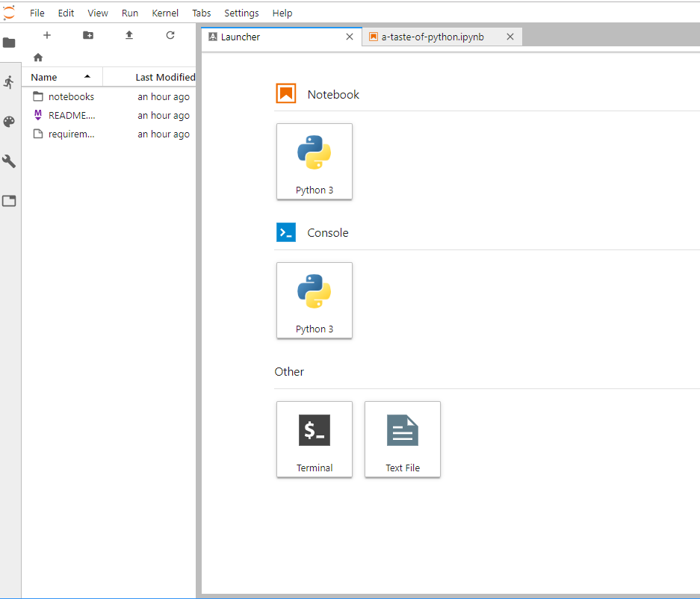Open the Run menu
The width and height of the screenshot is (700, 599).
[x=130, y=13]
